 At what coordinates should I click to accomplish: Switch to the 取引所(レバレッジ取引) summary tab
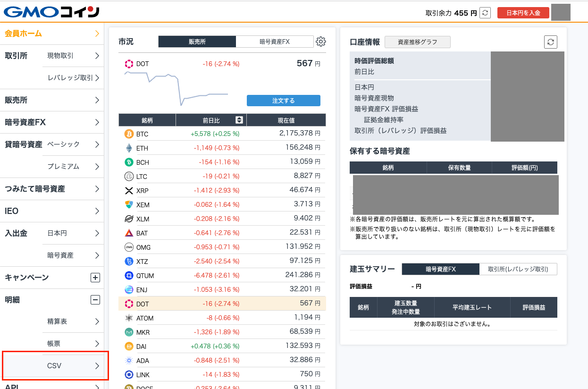[518, 269]
